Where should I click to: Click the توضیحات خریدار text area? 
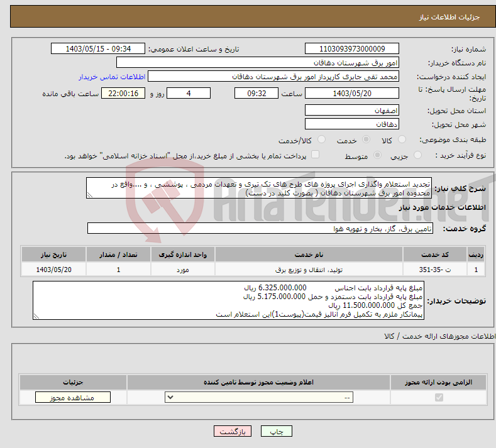pos(228,301)
